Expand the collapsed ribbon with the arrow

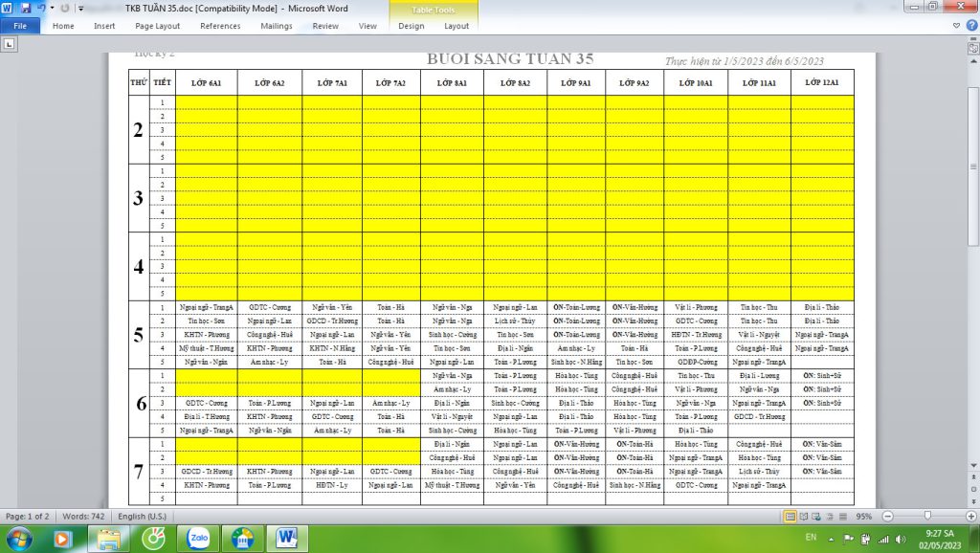coord(958,26)
